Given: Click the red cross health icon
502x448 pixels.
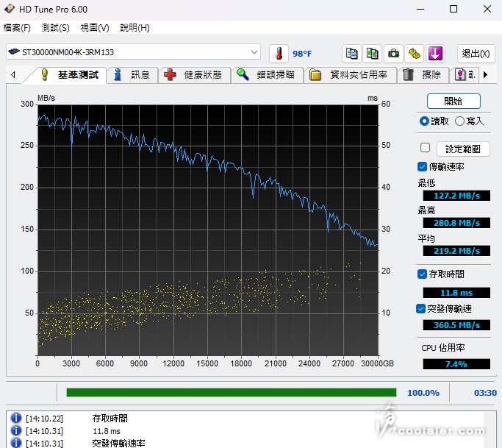Looking at the screenshot, I should [170, 75].
